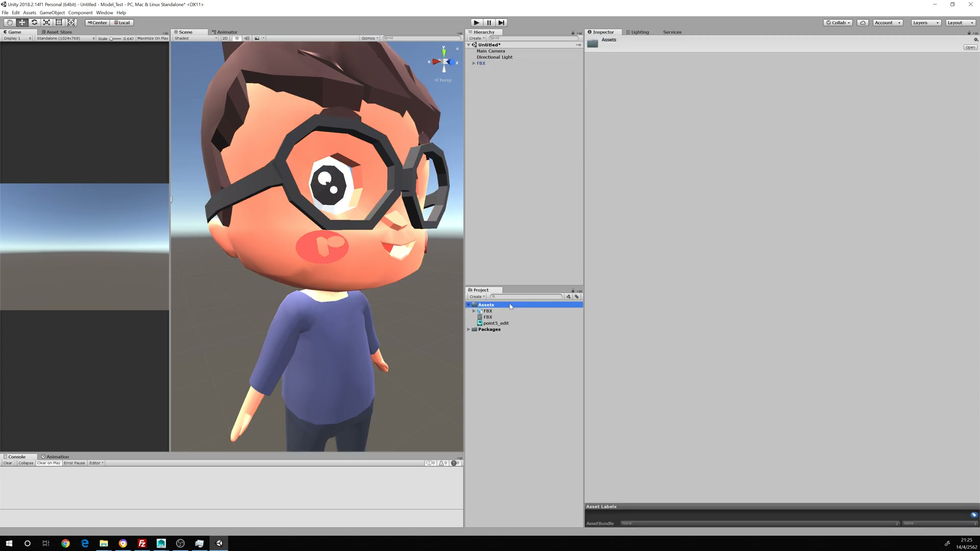Toggle scene audio speaker icon
Screen dimensions: 980x551
point(247,38)
